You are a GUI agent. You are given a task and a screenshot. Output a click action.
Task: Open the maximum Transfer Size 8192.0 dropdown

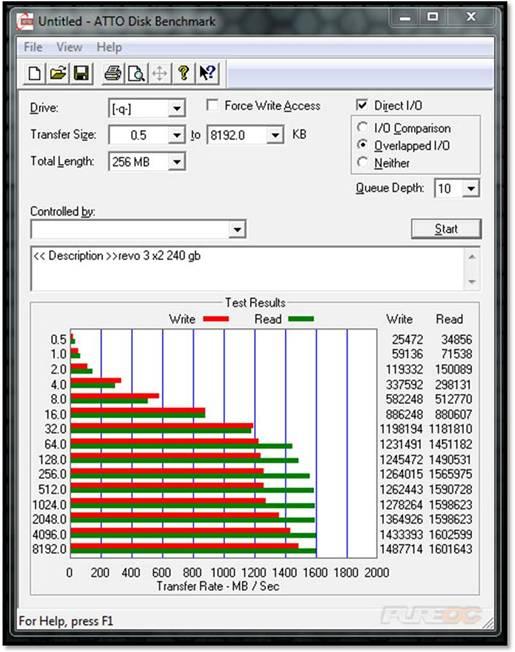click(x=275, y=136)
